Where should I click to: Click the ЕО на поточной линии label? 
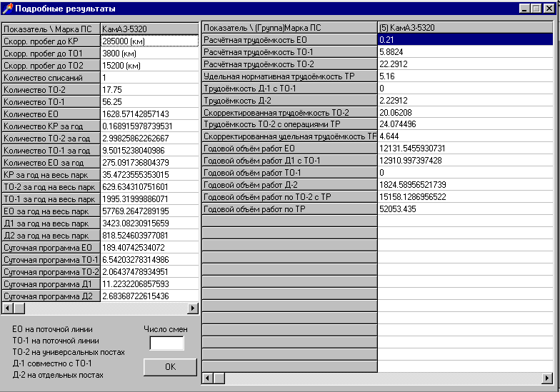tap(53, 329)
